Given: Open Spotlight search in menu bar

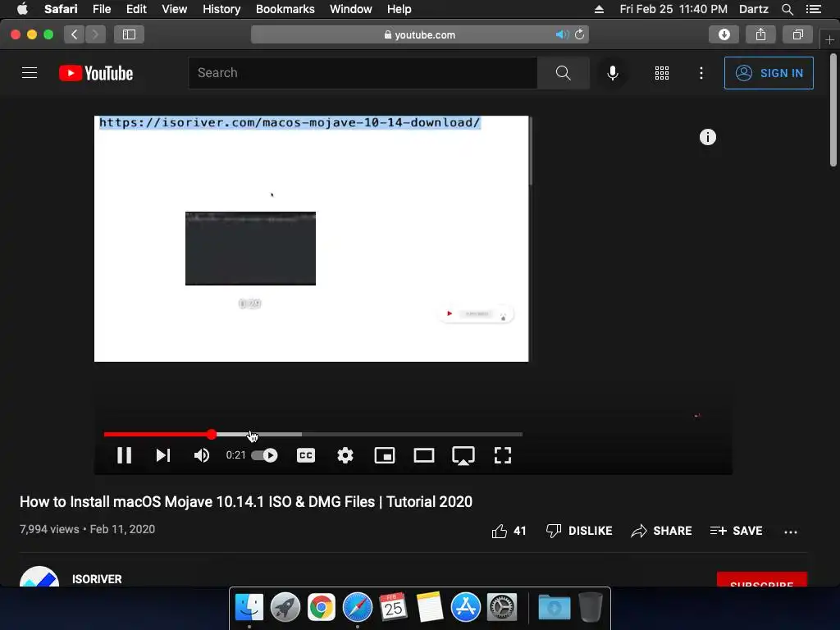Looking at the screenshot, I should (x=787, y=9).
